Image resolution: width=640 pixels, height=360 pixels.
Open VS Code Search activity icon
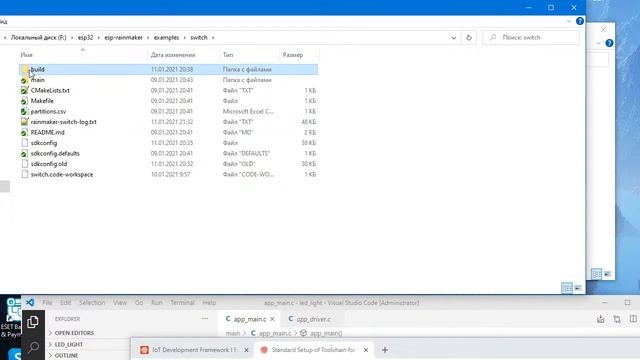click(x=33, y=347)
